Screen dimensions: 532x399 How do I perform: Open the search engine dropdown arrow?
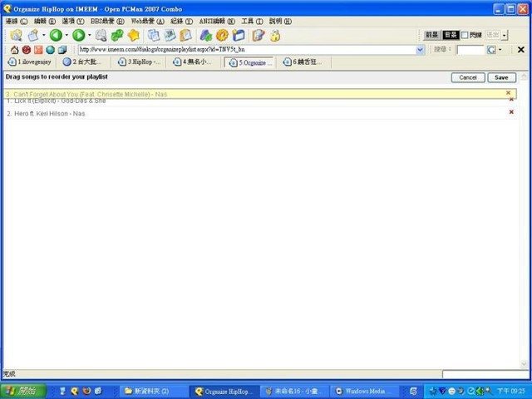point(500,50)
